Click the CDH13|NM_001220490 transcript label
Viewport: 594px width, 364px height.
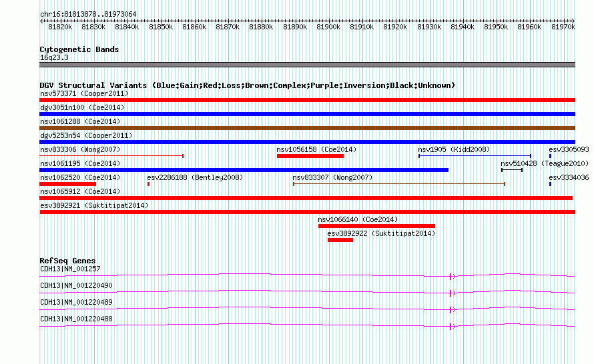[76, 285]
